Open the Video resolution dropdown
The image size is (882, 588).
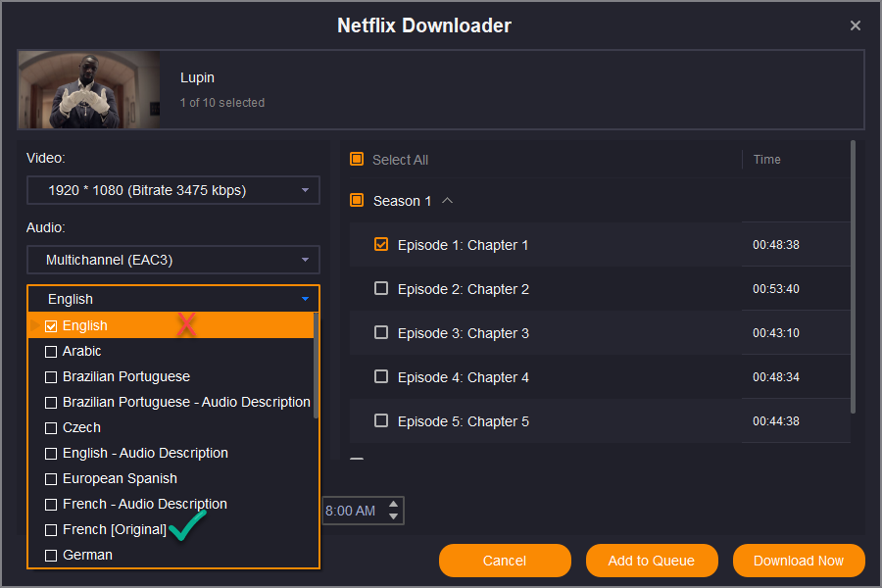click(173, 190)
